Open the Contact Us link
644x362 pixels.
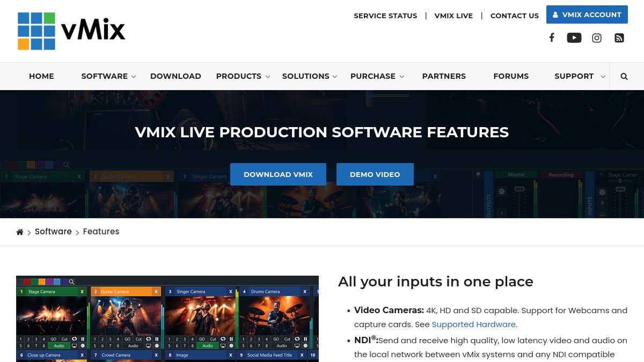515,16
